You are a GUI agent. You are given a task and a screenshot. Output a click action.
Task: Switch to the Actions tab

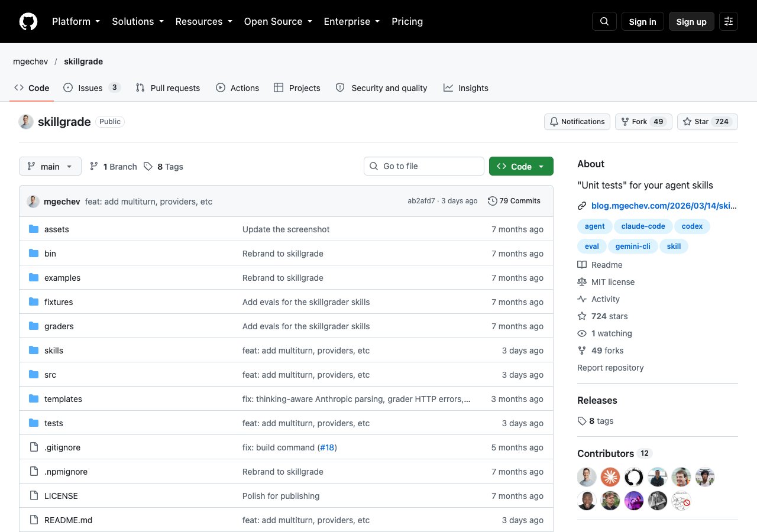(x=237, y=88)
